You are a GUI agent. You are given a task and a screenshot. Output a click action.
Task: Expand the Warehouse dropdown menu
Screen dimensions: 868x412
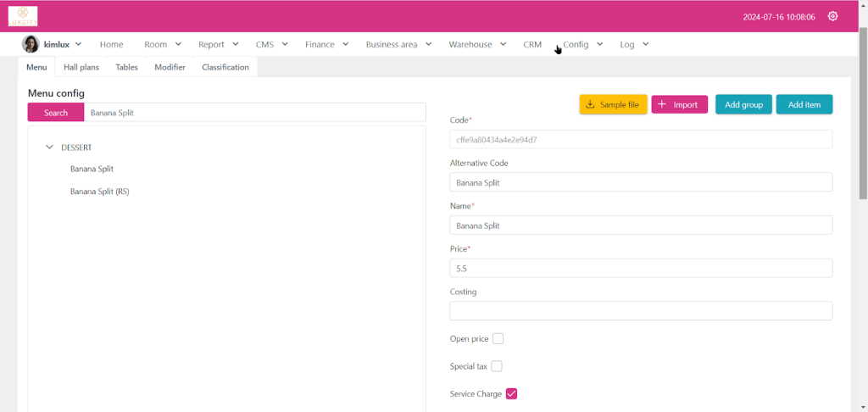(x=477, y=44)
